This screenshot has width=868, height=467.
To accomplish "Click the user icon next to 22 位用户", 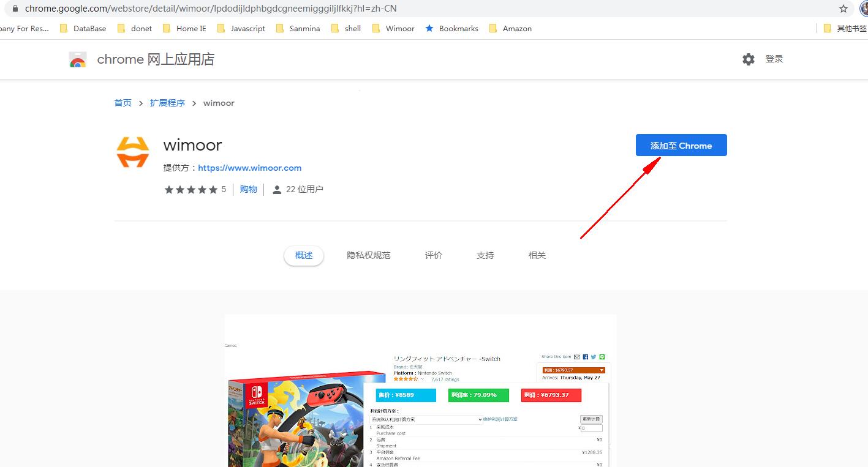I will pyautogui.click(x=277, y=190).
